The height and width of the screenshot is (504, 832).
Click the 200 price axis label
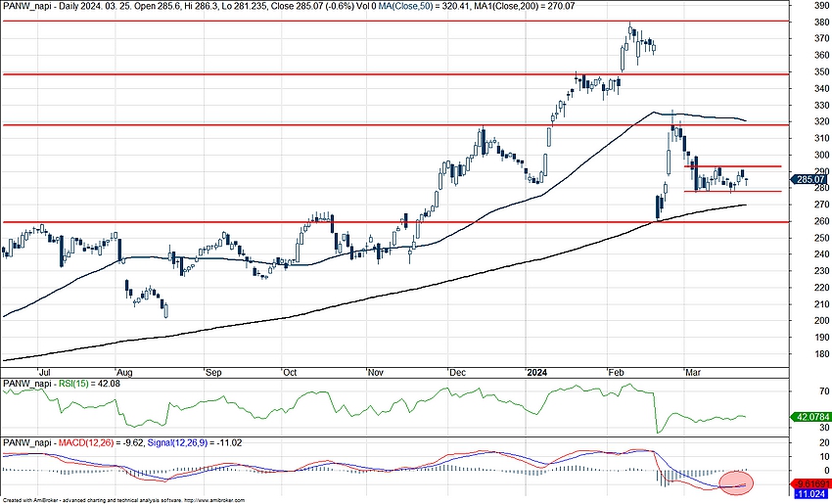[820, 320]
